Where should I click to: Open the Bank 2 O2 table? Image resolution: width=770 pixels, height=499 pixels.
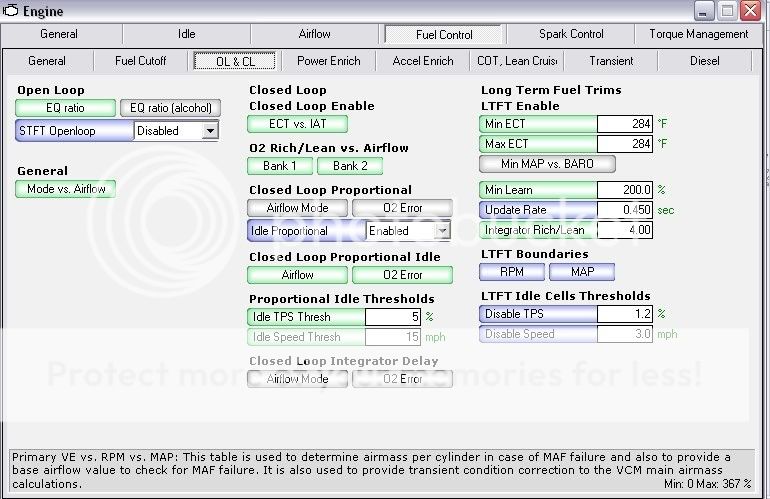[x=350, y=166]
